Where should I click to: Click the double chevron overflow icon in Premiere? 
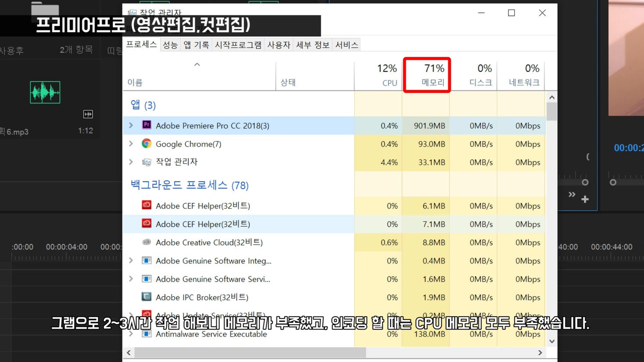[x=572, y=195]
